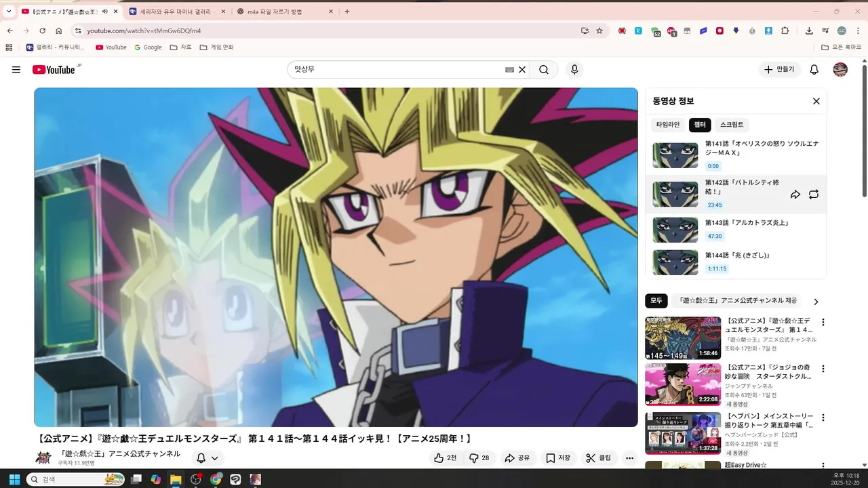The width and height of the screenshot is (868, 488).
Task: Jump to chapter 第144話「兆 (きざし)」
Action: coord(736,262)
